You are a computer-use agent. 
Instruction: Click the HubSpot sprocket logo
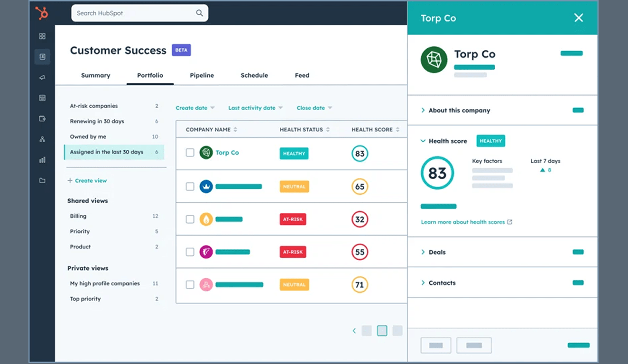tap(42, 14)
